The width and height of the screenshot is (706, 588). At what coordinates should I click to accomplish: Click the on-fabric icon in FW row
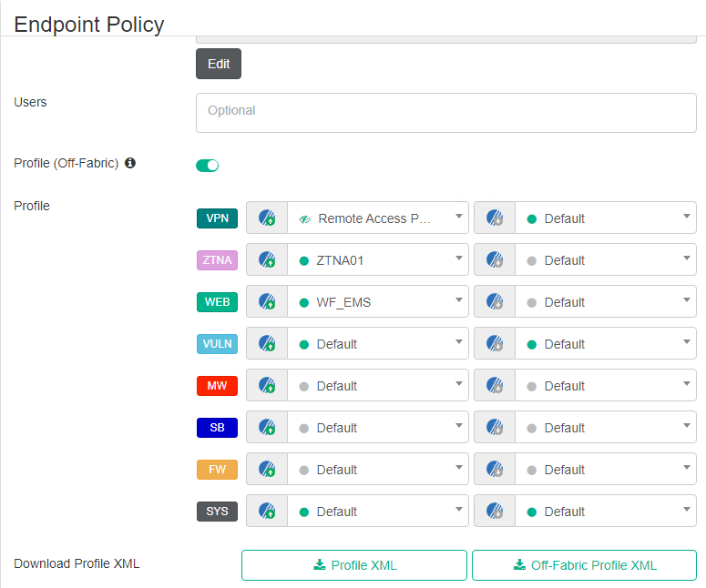[267, 469]
